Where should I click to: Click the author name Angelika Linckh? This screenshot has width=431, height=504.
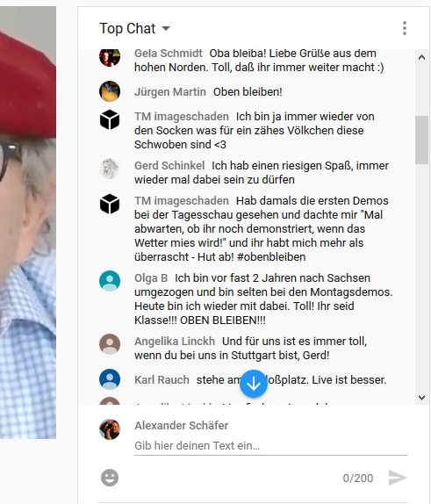(x=175, y=341)
